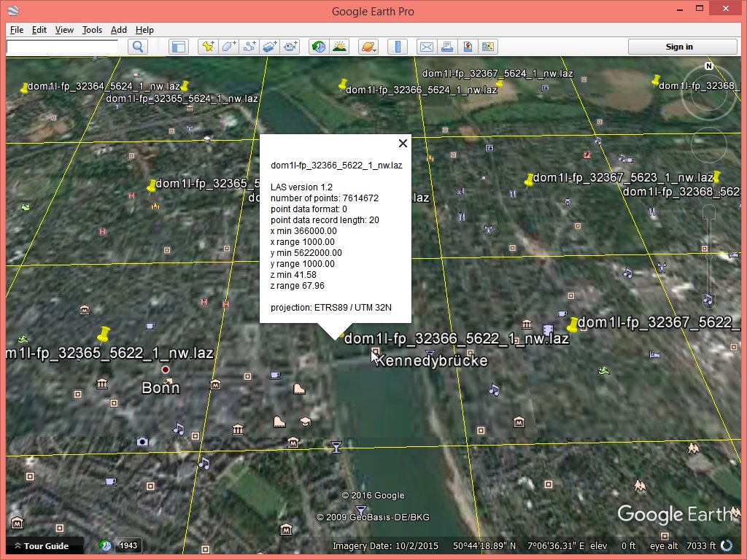Click in the search input field

pos(62,47)
